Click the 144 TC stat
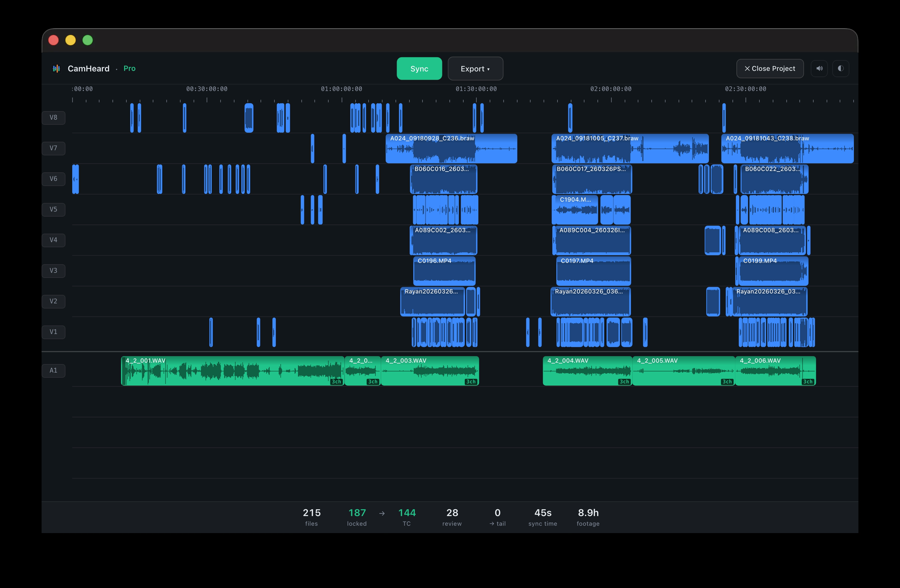 pos(407,517)
